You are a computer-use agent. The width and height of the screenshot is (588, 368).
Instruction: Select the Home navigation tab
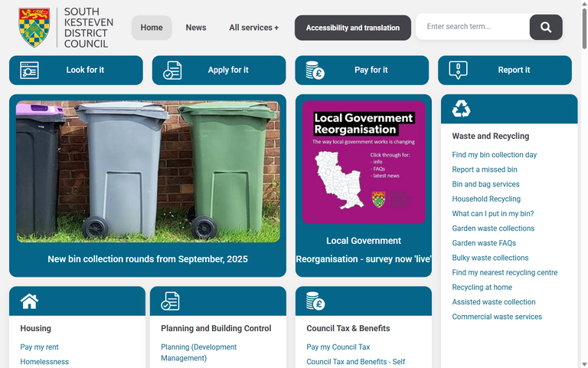(152, 28)
